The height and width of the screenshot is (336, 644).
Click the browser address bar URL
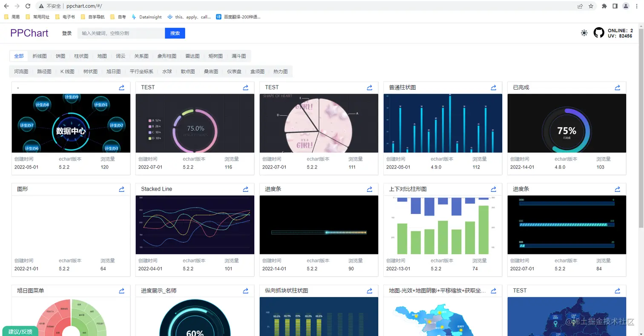(x=84, y=6)
